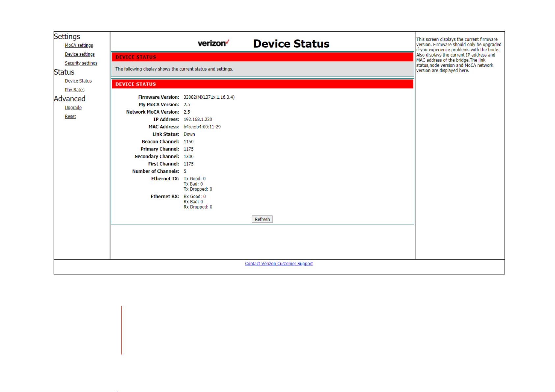Screen dimensions: 555x392
Task: Click the Status sidebar heading
Action: coord(64,72)
